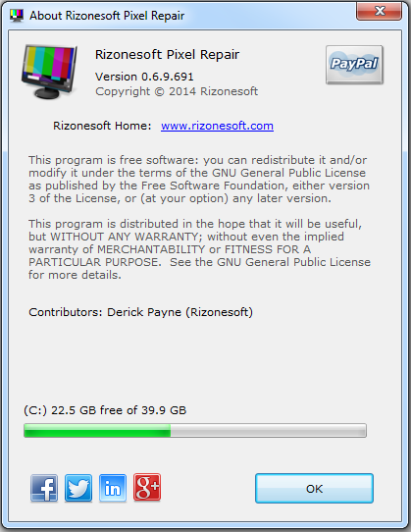Click the Copyright 2014 Rizonesoft text
This screenshot has height=532, width=411.
click(177, 91)
